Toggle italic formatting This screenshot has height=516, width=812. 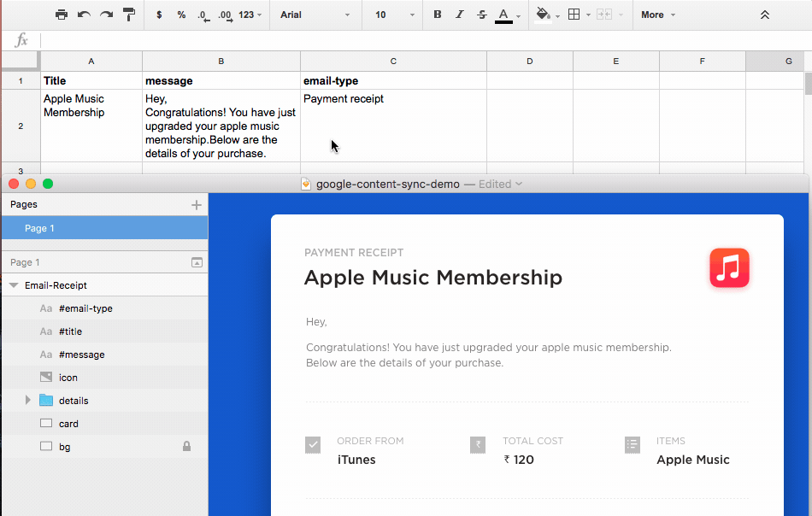pyautogui.click(x=459, y=15)
